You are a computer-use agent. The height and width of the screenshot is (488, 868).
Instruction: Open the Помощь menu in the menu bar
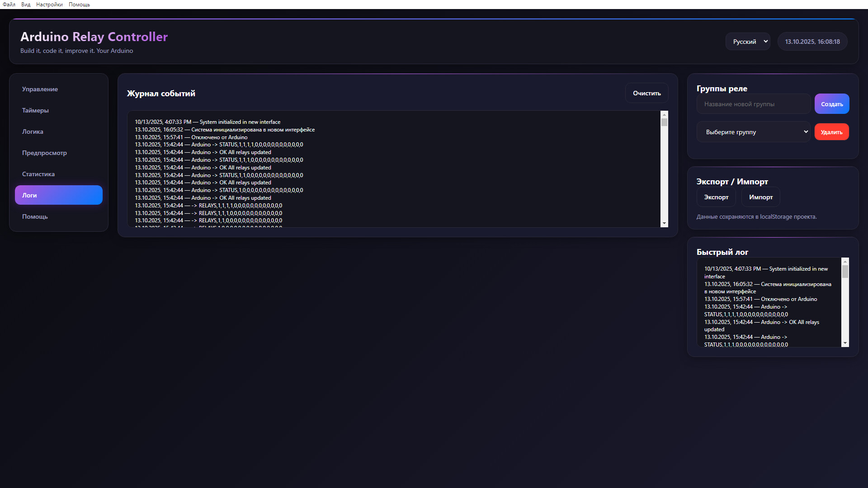pos(79,5)
